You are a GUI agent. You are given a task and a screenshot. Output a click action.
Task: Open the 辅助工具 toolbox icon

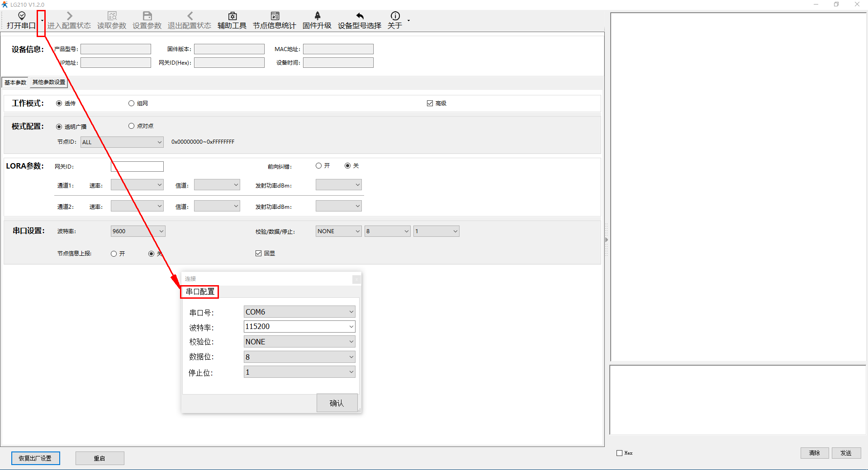pos(232,16)
